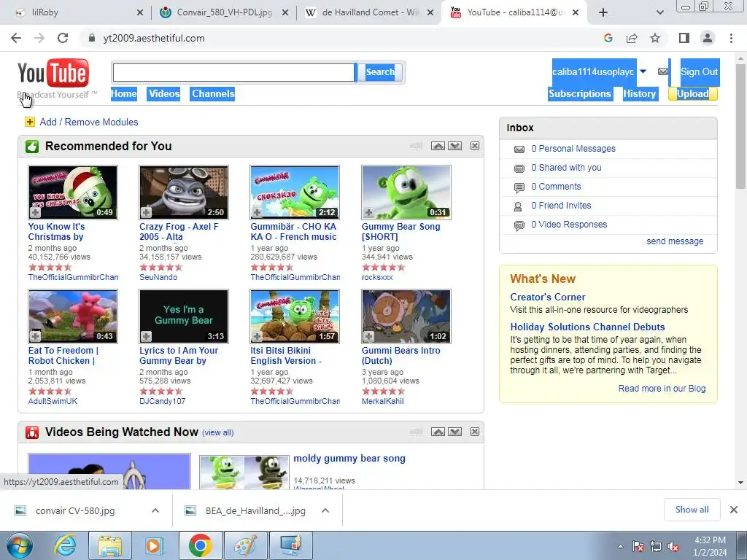Screen dimensions: 747x560
Task: Open the Crazy Frog Axel F thumbnail
Action: 184,192
